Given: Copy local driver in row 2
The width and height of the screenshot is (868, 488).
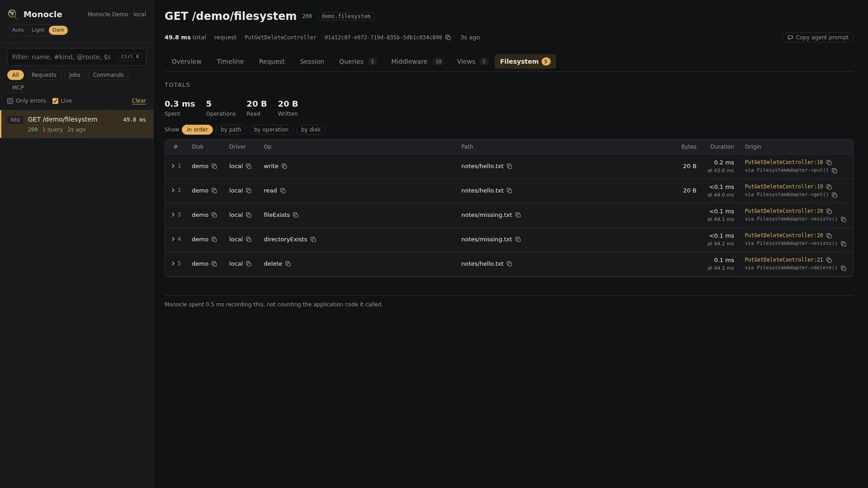Looking at the screenshot, I should (249, 191).
